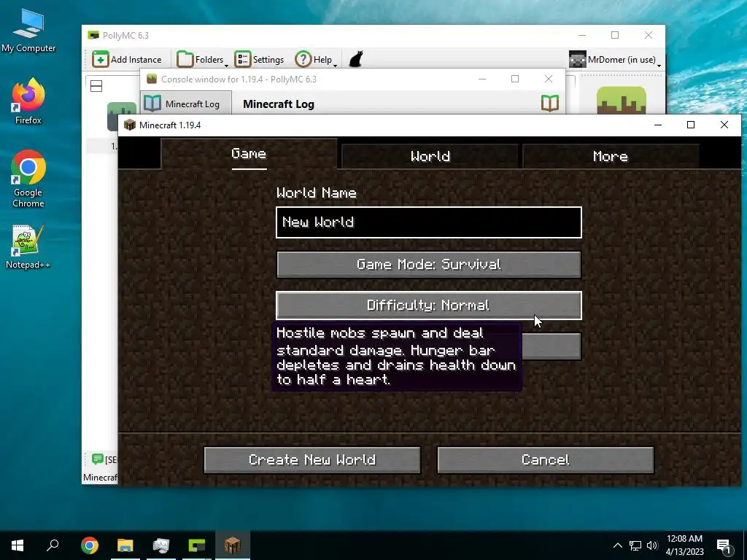Click the grass block instance icon in PollyMC
This screenshot has width=747, height=560.
pyautogui.click(x=622, y=101)
